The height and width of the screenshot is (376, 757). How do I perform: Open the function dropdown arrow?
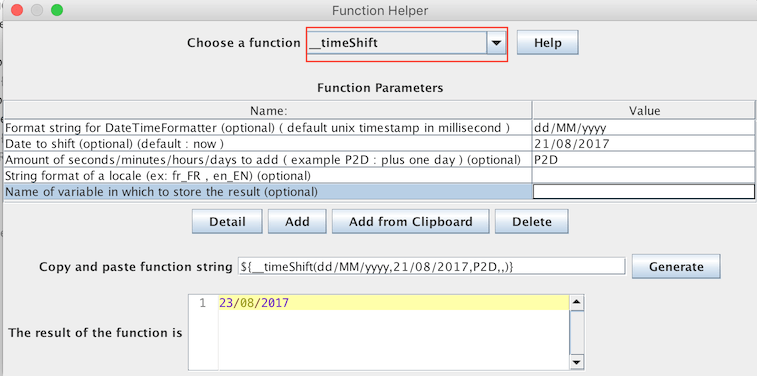tap(496, 43)
